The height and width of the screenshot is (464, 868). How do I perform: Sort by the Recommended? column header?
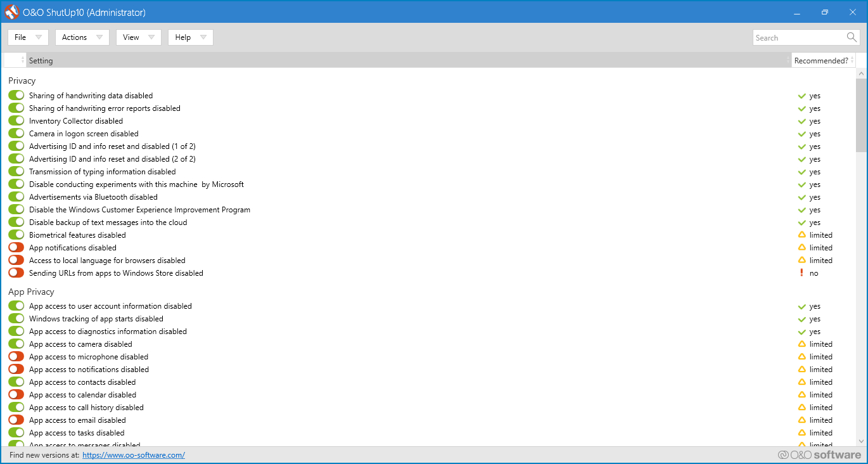pos(824,60)
